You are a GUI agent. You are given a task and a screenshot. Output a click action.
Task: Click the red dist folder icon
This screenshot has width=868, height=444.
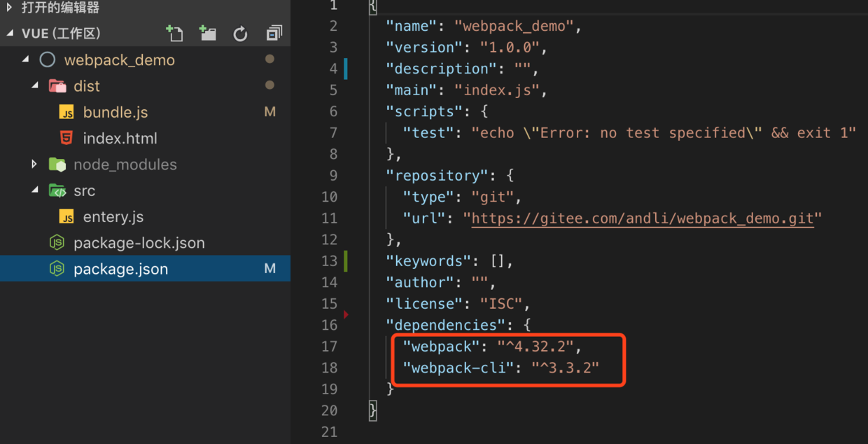coord(57,85)
